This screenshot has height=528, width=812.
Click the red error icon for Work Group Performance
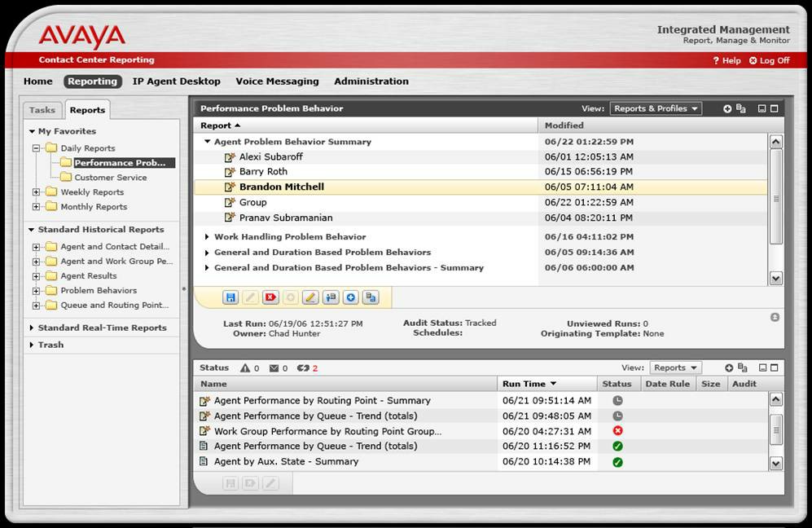tap(617, 431)
